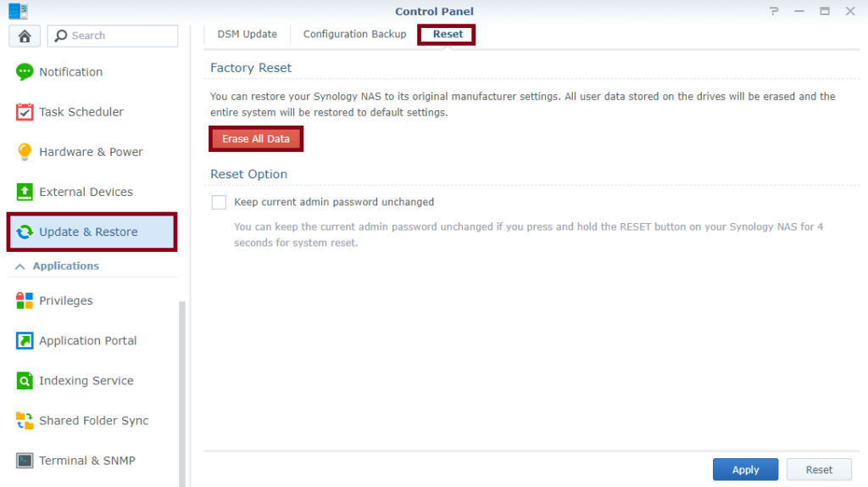Switch to the DSM Update tab
868x487 pixels.
(x=247, y=34)
